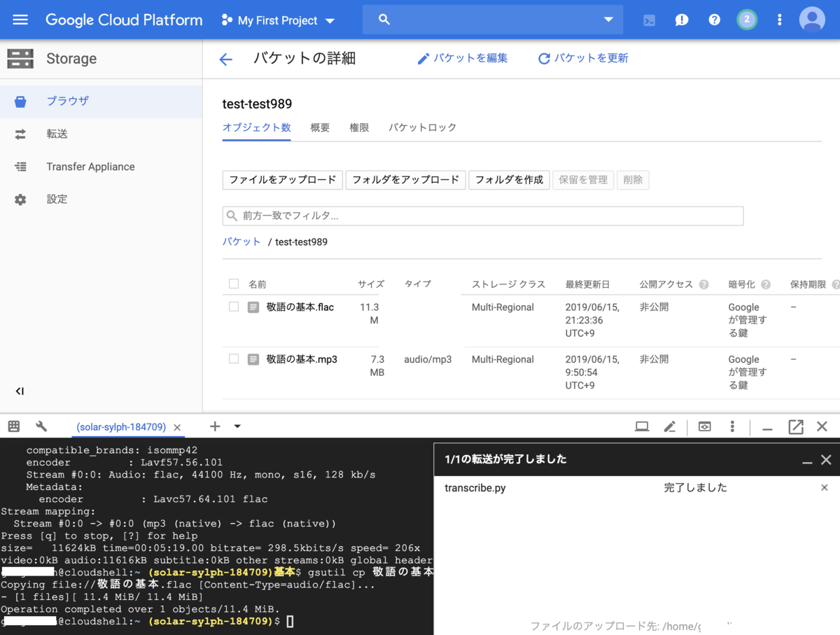The image size is (840, 635).
Task: Click フォルダをアップロード button
Action: click(x=405, y=180)
